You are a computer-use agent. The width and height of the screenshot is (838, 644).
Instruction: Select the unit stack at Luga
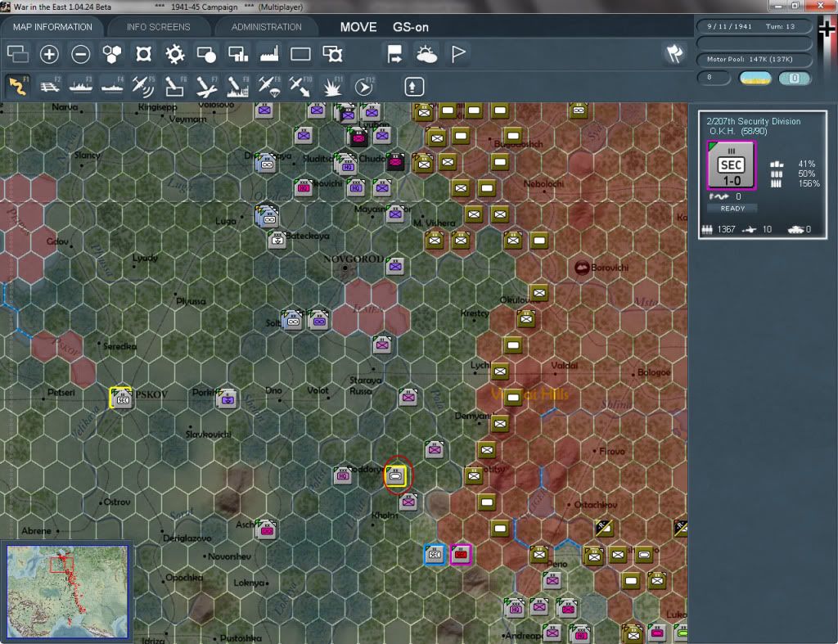click(x=268, y=217)
